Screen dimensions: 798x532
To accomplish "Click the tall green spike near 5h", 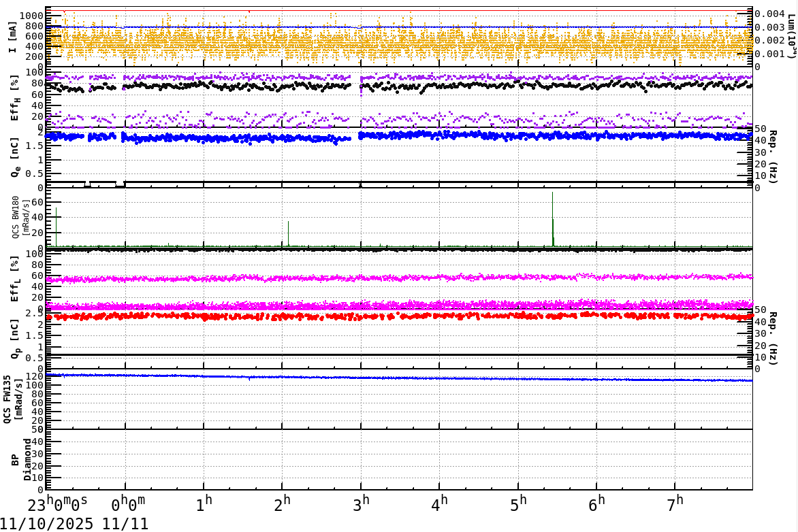I will 553,218.
